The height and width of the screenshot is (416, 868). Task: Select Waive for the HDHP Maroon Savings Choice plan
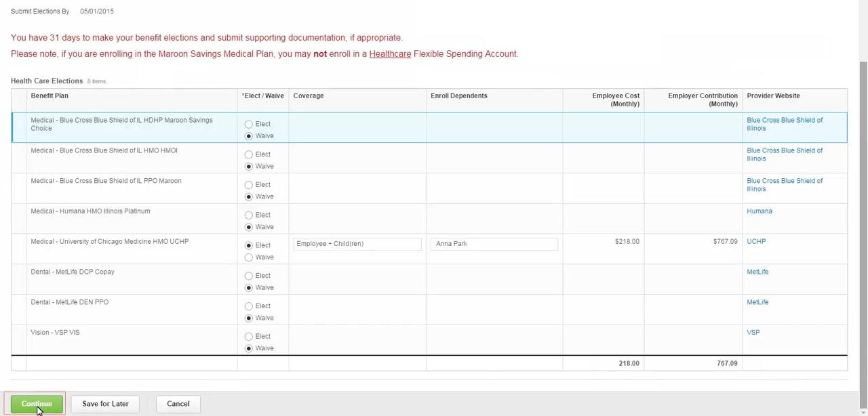coord(249,136)
